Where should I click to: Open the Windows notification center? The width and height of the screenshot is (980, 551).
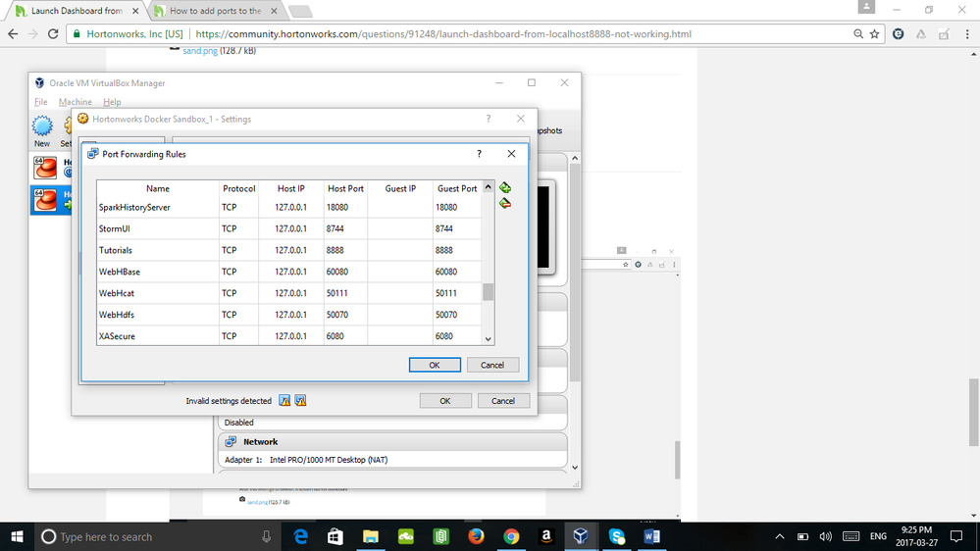pyautogui.click(x=956, y=536)
